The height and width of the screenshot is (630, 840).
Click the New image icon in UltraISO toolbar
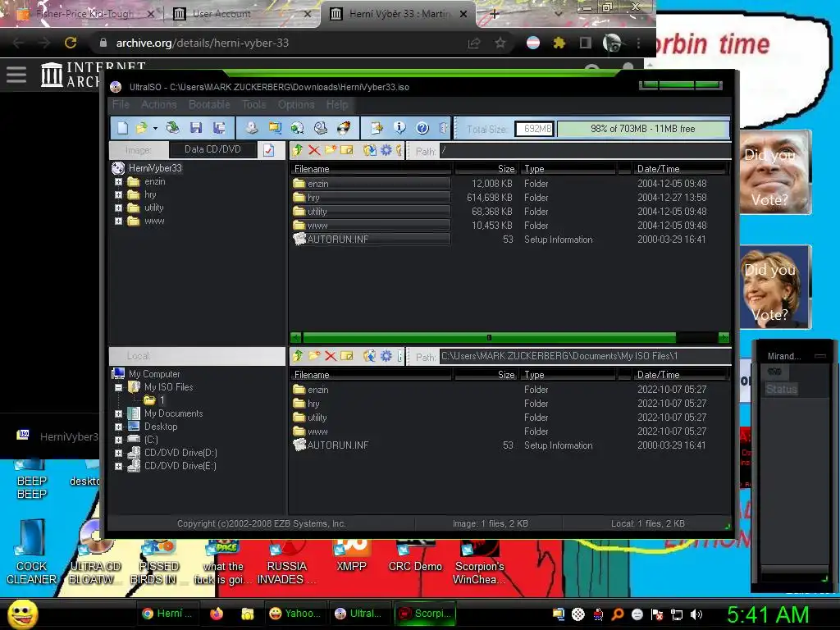pyautogui.click(x=123, y=128)
